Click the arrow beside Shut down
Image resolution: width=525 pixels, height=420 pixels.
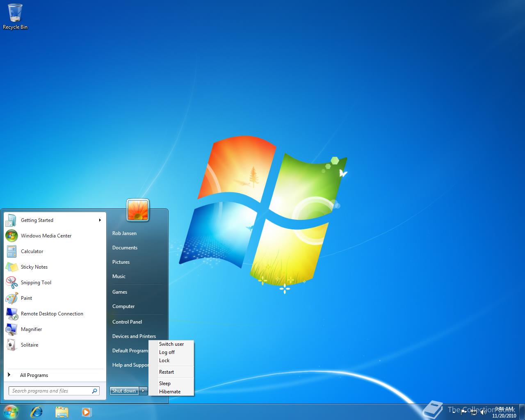(143, 391)
